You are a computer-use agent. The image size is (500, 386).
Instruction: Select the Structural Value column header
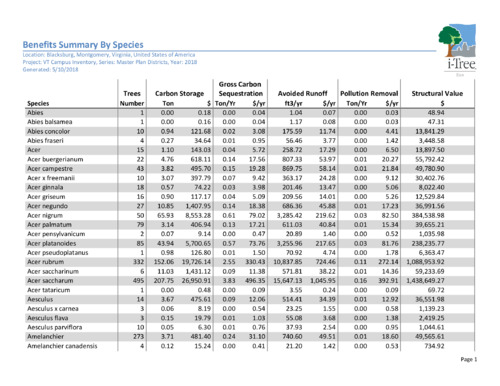[x=437, y=94]
